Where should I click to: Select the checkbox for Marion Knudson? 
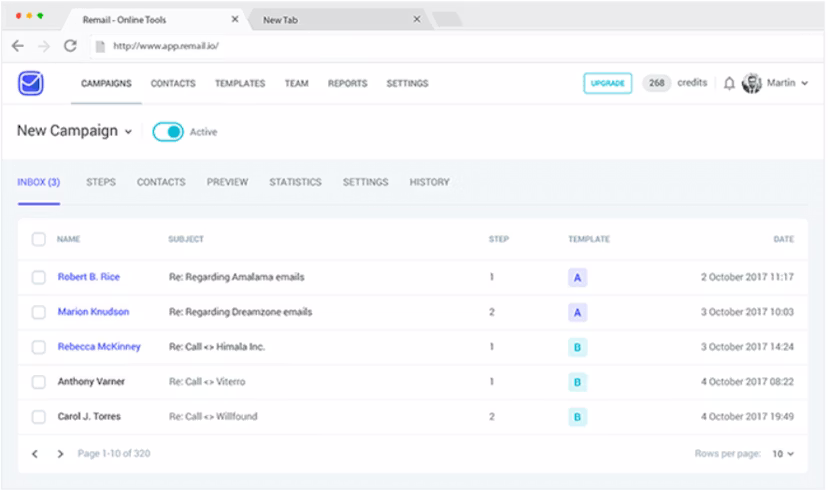click(x=38, y=312)
